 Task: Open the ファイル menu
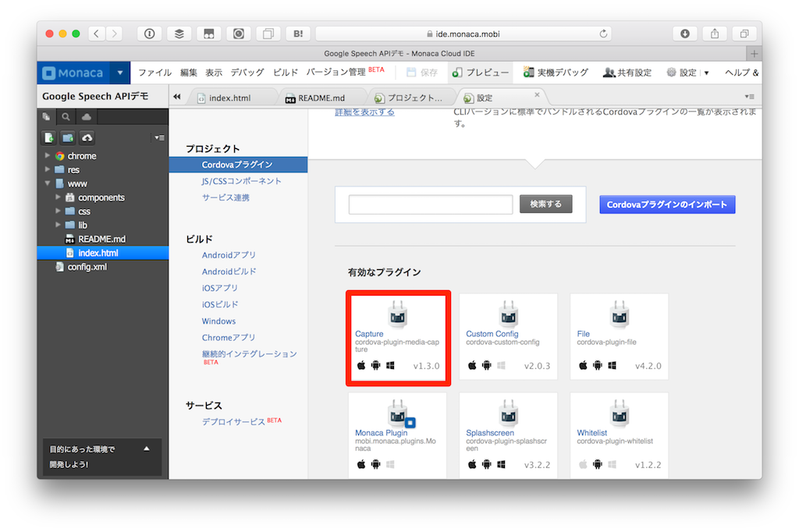click(x=155, y=73)
